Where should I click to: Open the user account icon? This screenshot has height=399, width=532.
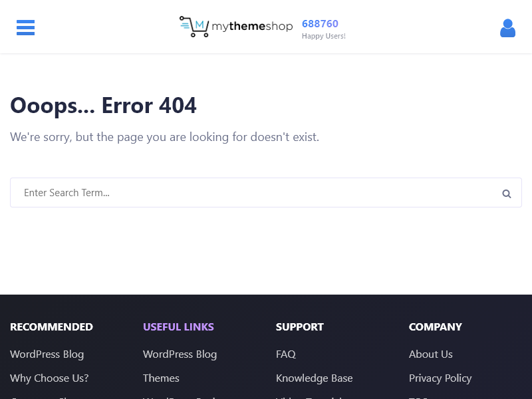pos(507,28)
